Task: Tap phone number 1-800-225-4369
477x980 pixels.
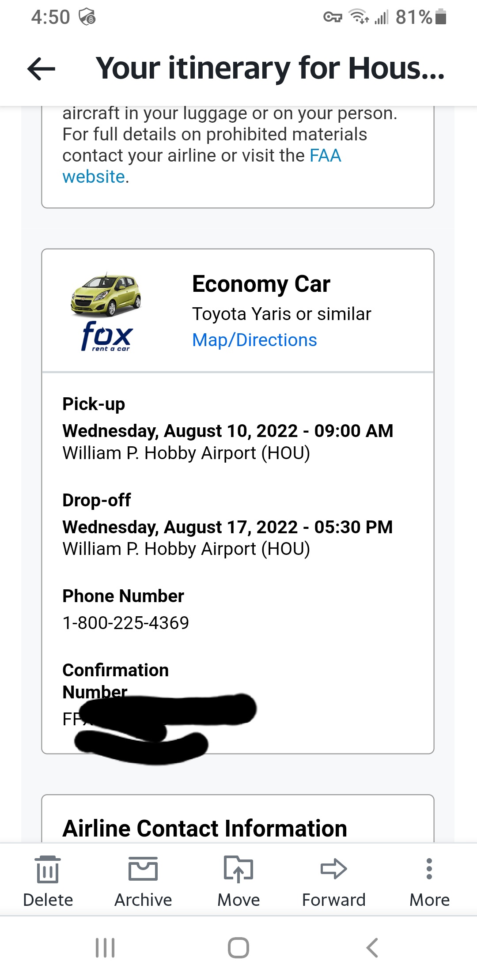Action: coord(126,623)
